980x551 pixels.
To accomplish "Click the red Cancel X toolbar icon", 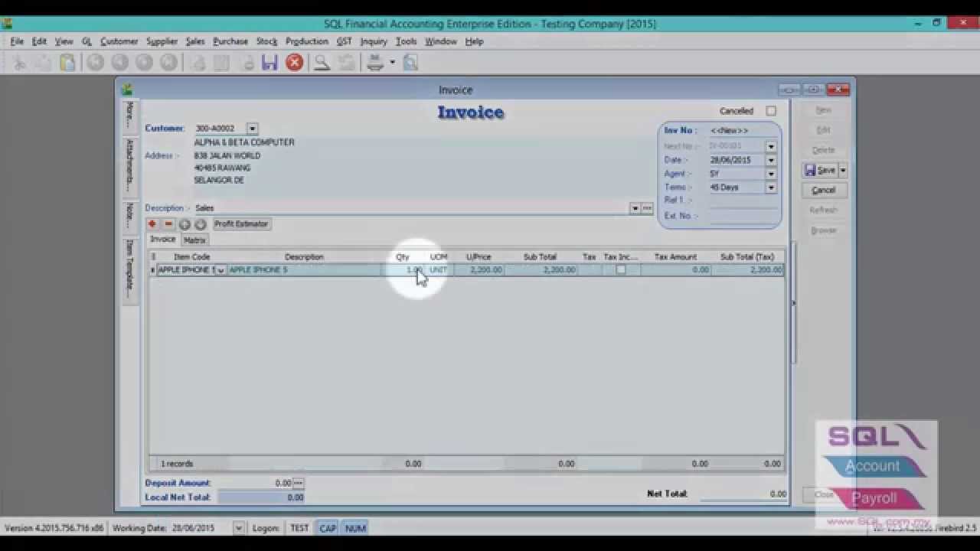I will [x=295, y=63].
